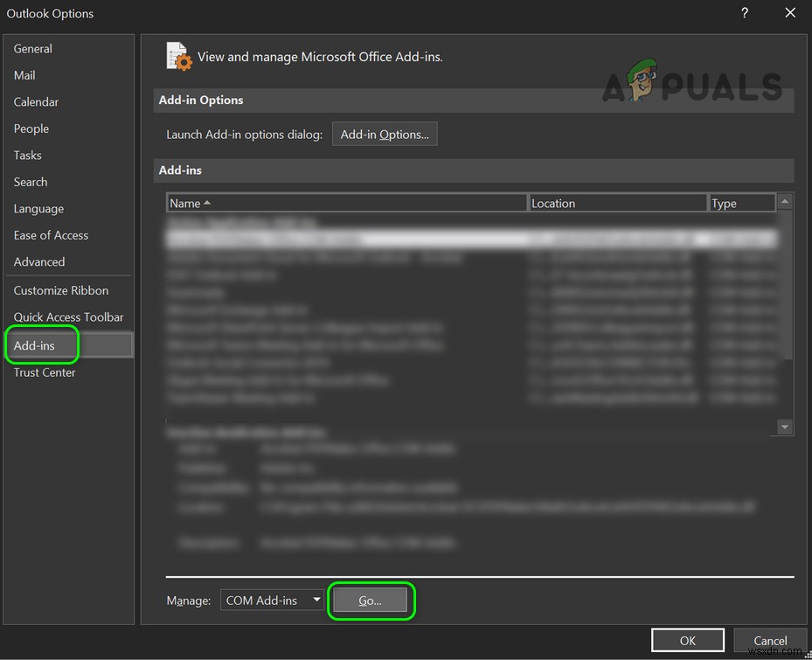Go to the Tasks options
Screen dimensions: 812x660
point(27,156)
